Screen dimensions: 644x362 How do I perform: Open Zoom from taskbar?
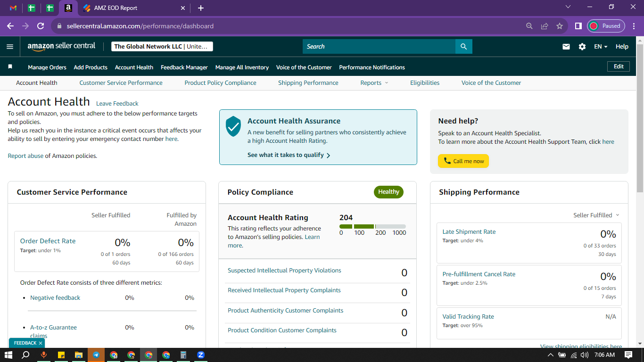(201, 355)
